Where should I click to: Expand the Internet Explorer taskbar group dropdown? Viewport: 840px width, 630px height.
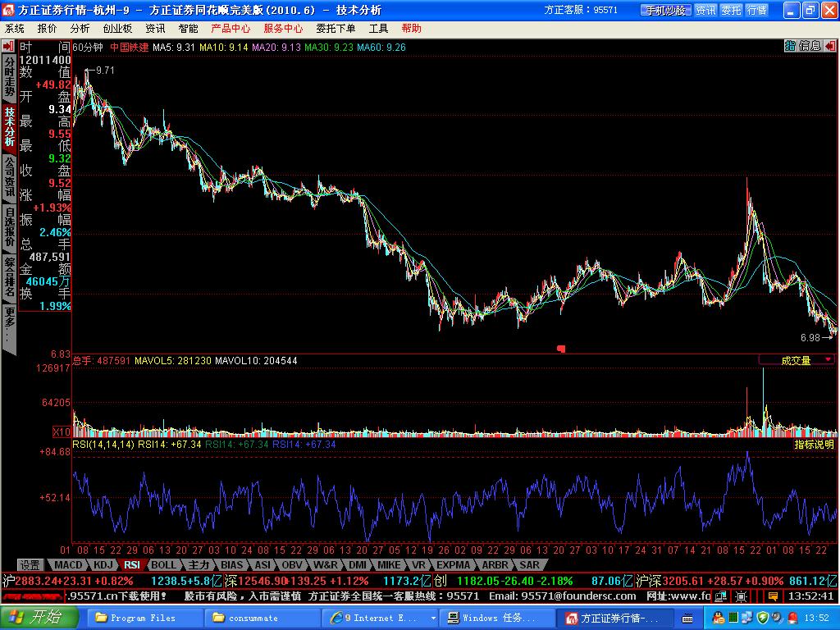pyautogui.click(x=433, y=619)
